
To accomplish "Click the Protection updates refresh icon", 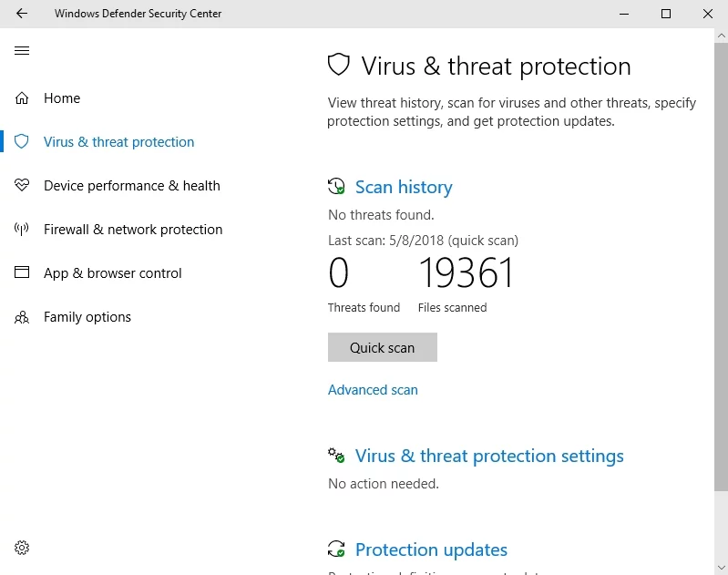I will [x=336, y=549].
